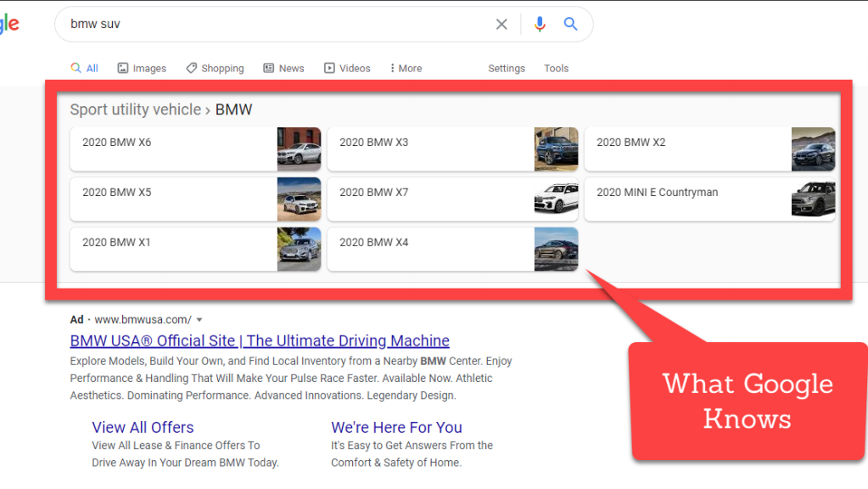Image resolution: width=868 pixels, height=489 pixels.
Task: Click the microphone voice search icon
Action: (x=540, y=25)
